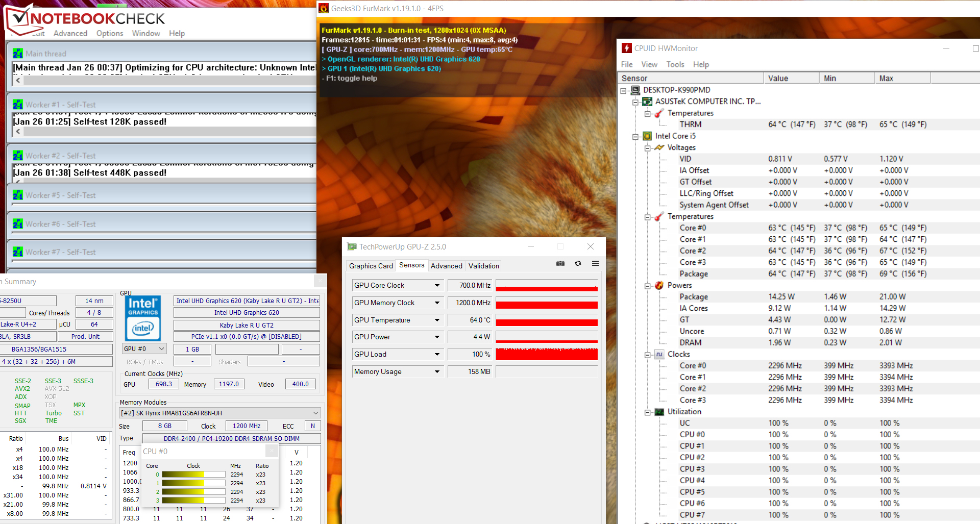
Task: Open the Tools menu in HWMonitor
Action: [x=675, y=64]
